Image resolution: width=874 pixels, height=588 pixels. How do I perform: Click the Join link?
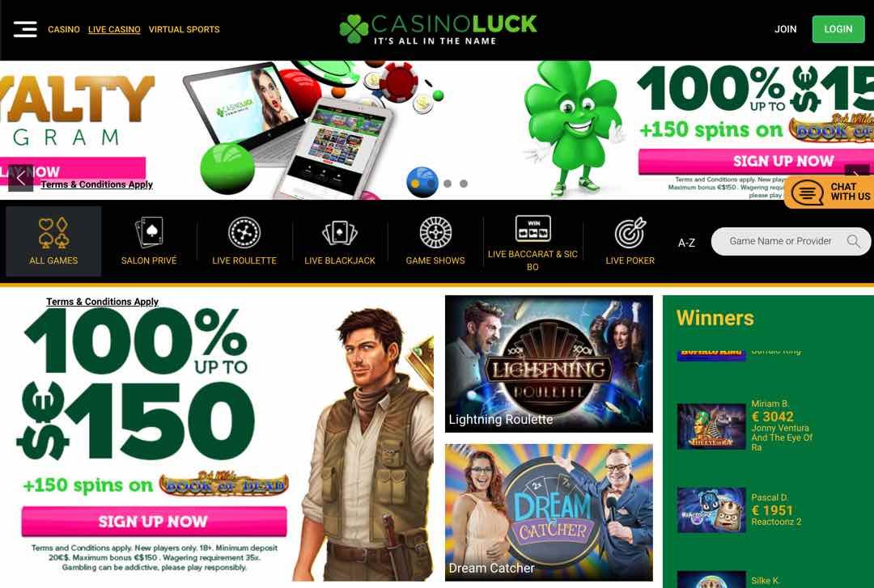click(785, 29)
